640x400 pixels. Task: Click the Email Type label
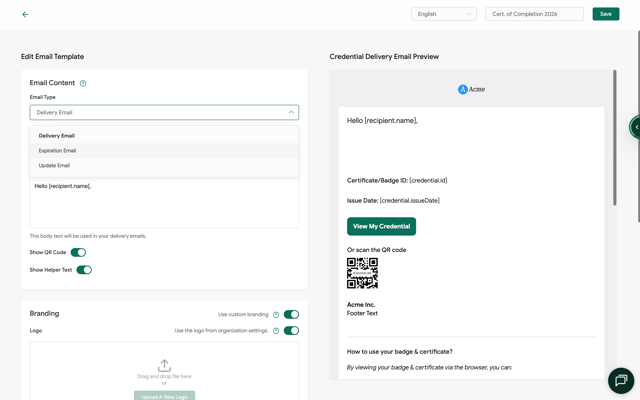pyautogui.click(x=42, y=97)
